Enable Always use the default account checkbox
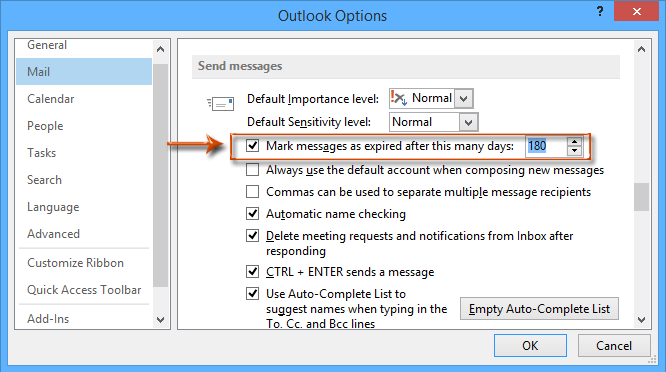The image size is (666, 372). point(252,170)
